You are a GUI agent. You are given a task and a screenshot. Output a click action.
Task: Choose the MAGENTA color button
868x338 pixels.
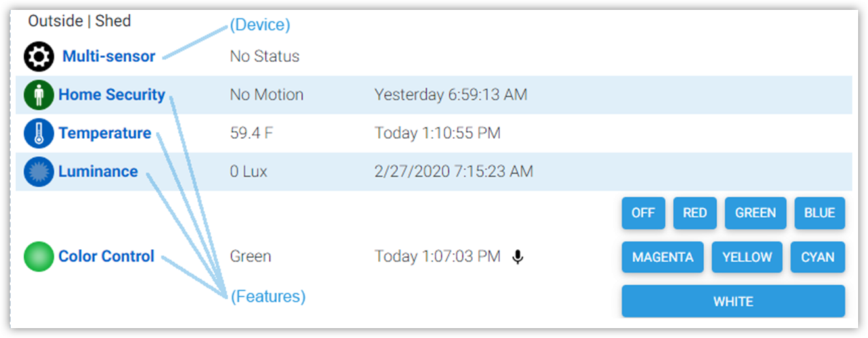(x=662, y=257)
